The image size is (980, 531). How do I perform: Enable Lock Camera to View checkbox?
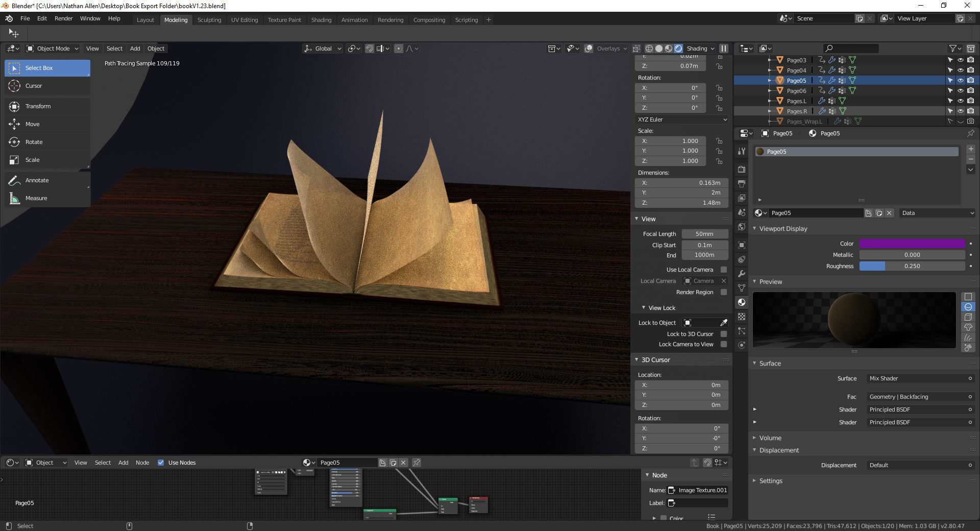point(724,344)
